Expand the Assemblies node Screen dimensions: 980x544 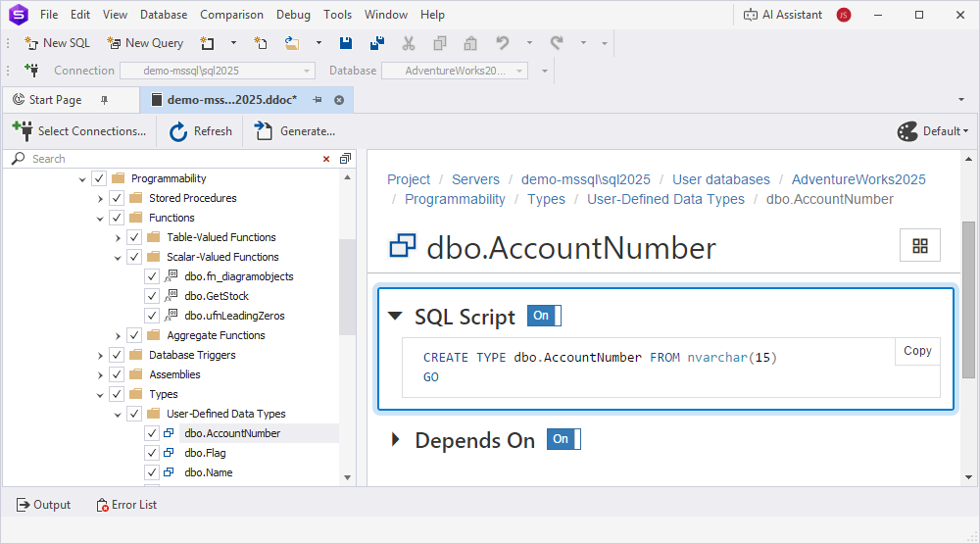tap(100, 375)
